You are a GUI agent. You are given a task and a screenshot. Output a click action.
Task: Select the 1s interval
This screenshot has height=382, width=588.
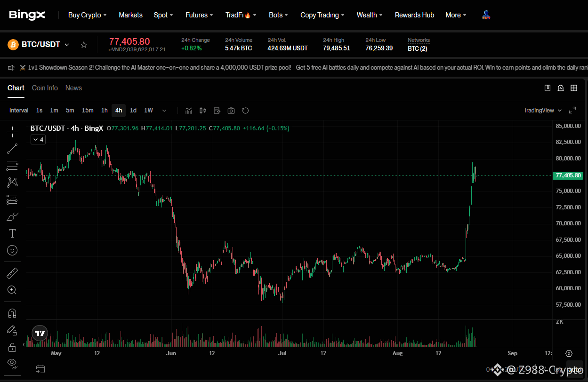(40, 111)
